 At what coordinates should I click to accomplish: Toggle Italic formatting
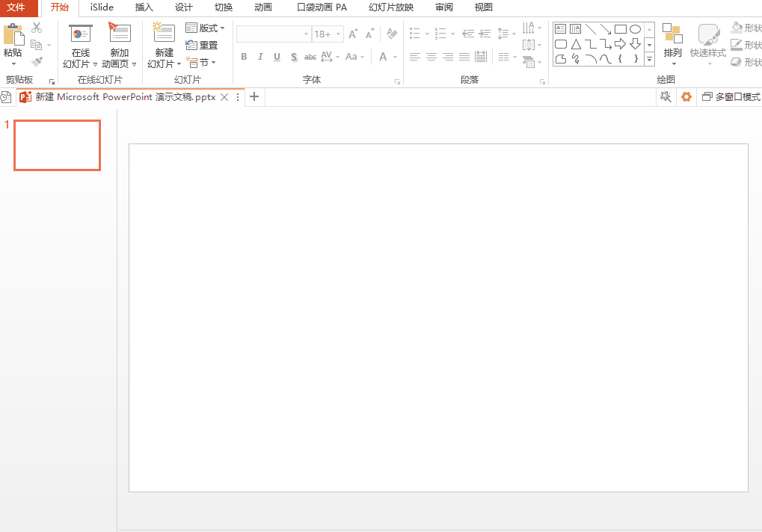pyautogui.click(x=260, y=57)
